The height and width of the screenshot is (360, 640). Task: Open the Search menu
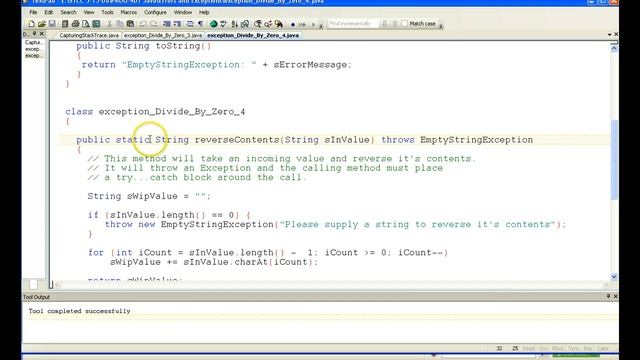[68, 12]
